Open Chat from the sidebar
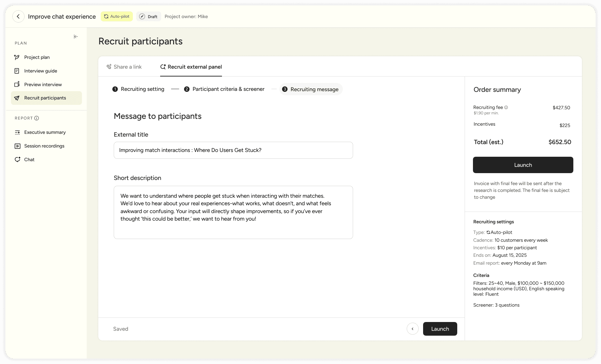601x364 pixels. (x=29, y=159)
